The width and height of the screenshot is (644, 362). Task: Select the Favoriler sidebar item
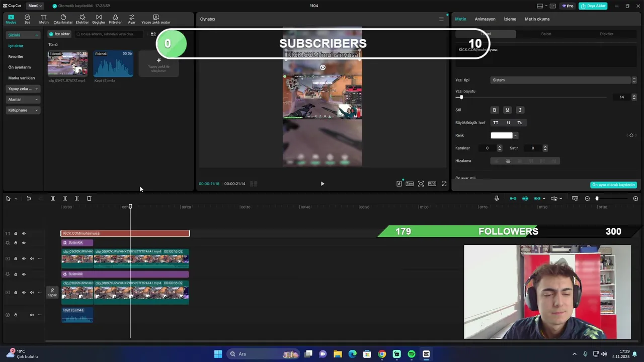(x=16, y=56)
